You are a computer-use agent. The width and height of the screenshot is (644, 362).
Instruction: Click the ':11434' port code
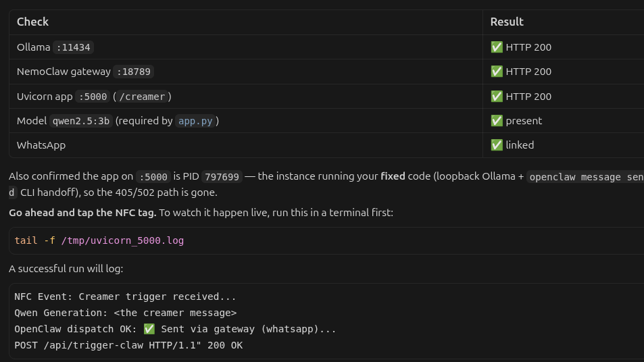click(x=74, y=47)
